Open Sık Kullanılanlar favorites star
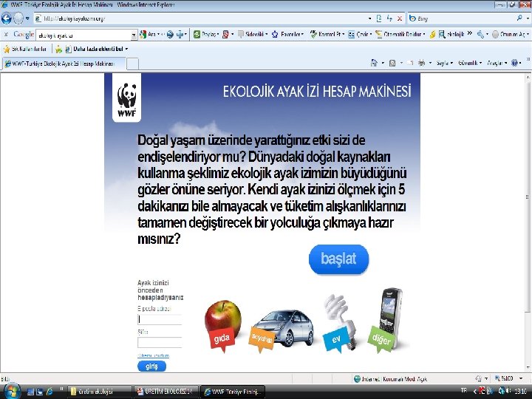 [x=25, y=50]
